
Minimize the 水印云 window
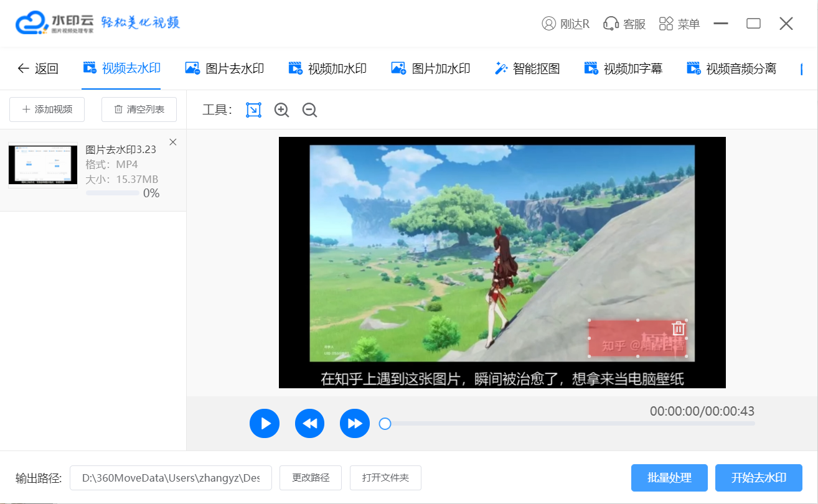(x=721, y=24)
